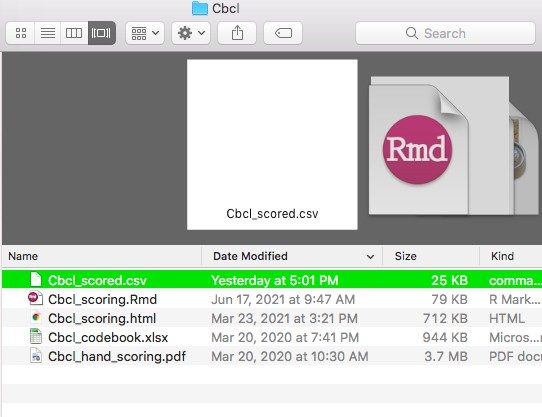Click the Search field
The width and height of the screenshot is (542, 417).
(x=445, y=33)
